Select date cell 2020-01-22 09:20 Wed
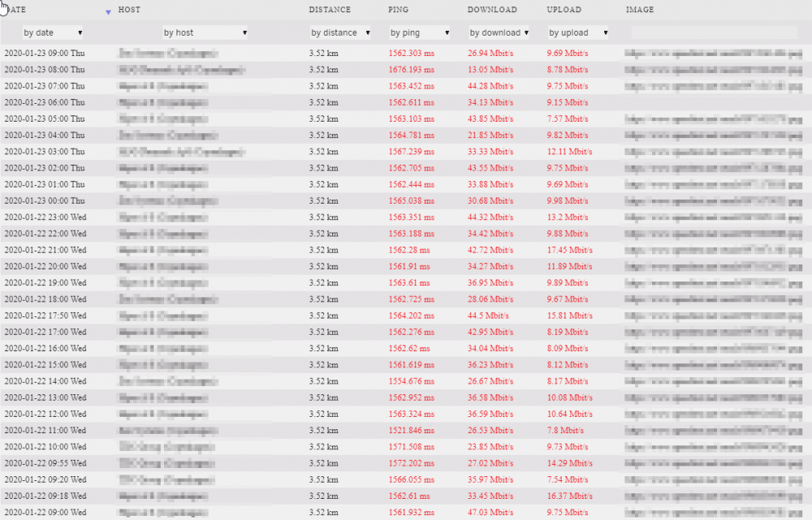Image resolution: width=812 pixels, height=520 pixels. click(45, 479)
